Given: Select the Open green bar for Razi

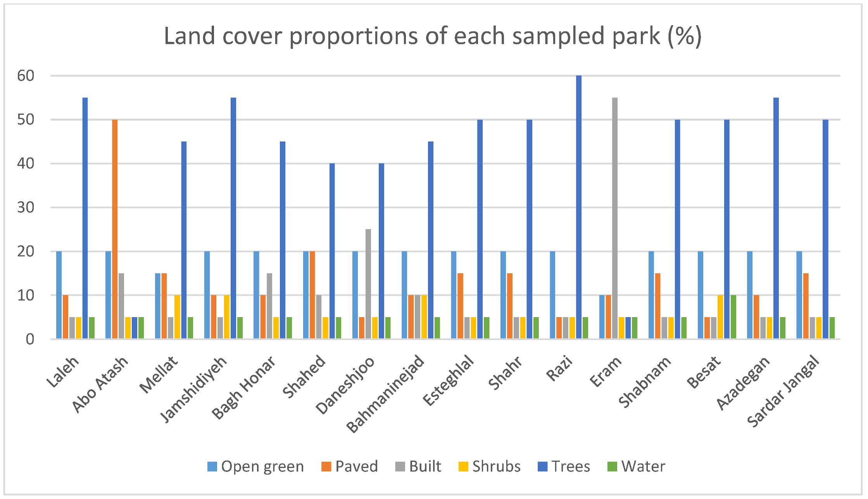Looking at the screenshot, I should (552, 295).
